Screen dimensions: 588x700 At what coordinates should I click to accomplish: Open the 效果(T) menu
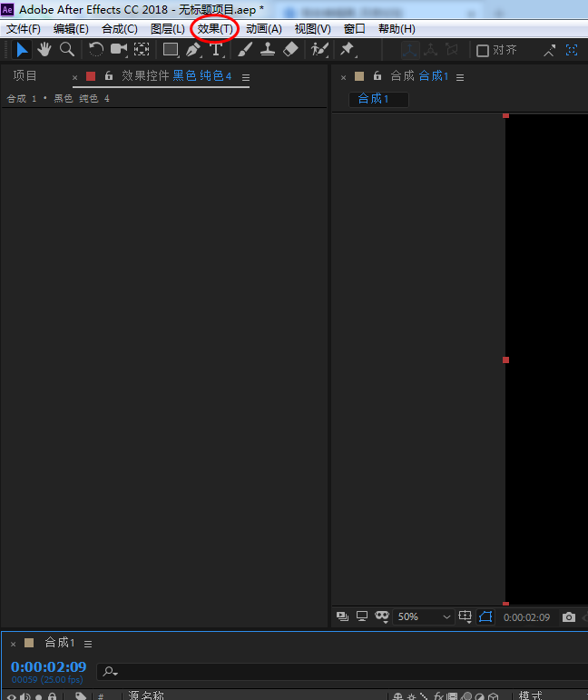click(x=215, y=29)
